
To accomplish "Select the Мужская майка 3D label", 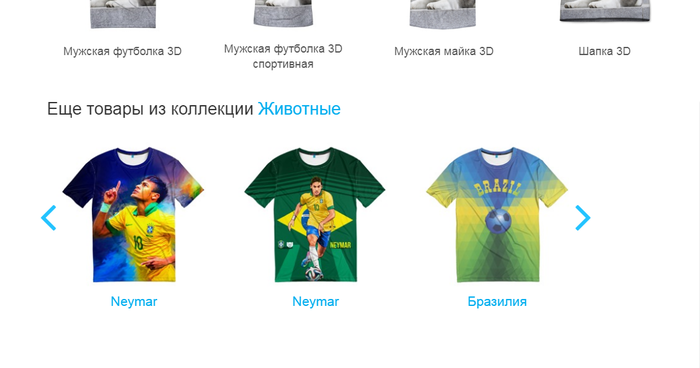I will pos(444,51).
